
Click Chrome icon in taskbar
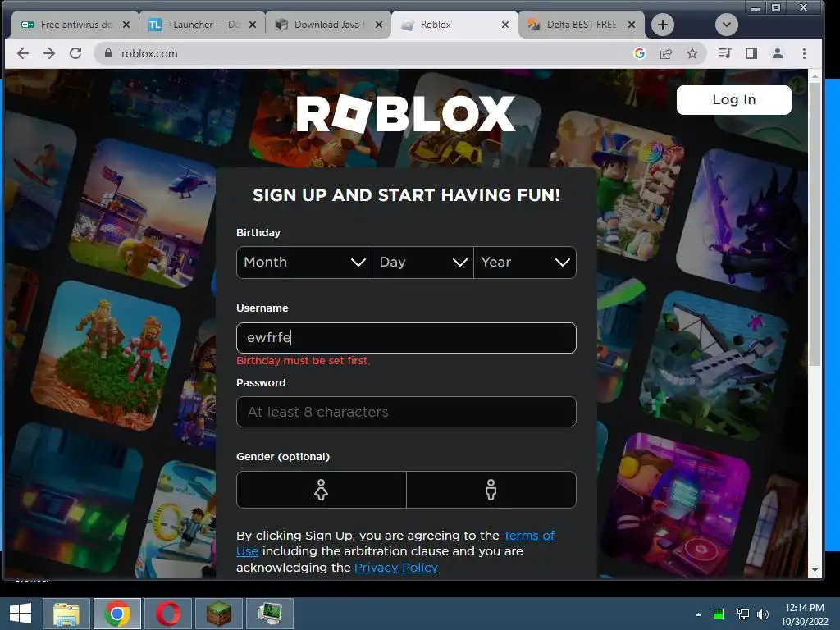tap(117, 614)
